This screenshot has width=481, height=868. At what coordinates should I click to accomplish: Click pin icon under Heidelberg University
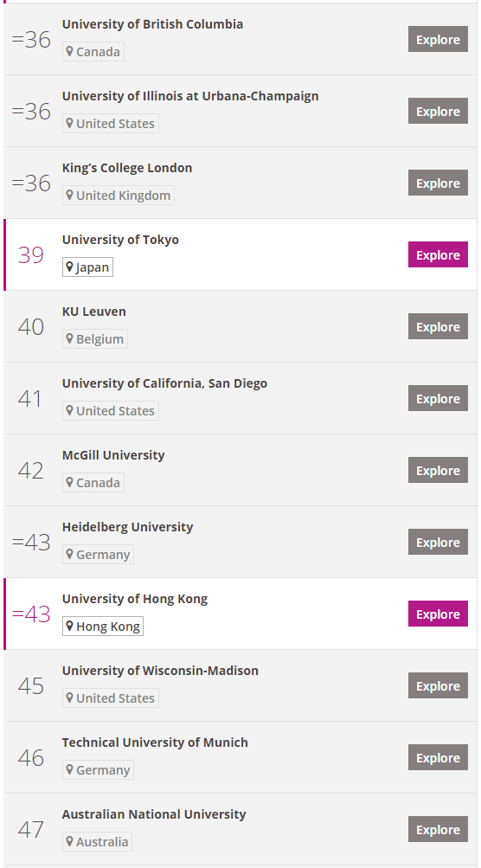point(70,554)
